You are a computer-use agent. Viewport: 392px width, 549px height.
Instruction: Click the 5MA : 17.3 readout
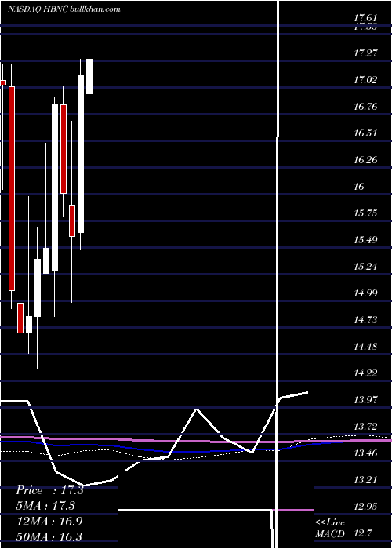pyautogui.click(x=45, y=506)
